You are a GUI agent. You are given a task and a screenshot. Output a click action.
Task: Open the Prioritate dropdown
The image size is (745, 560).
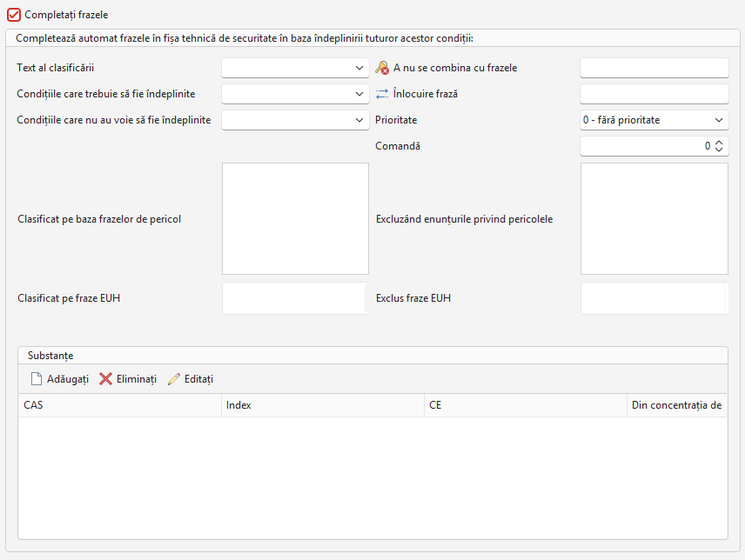pyautogui.click(x=654, y=120)
